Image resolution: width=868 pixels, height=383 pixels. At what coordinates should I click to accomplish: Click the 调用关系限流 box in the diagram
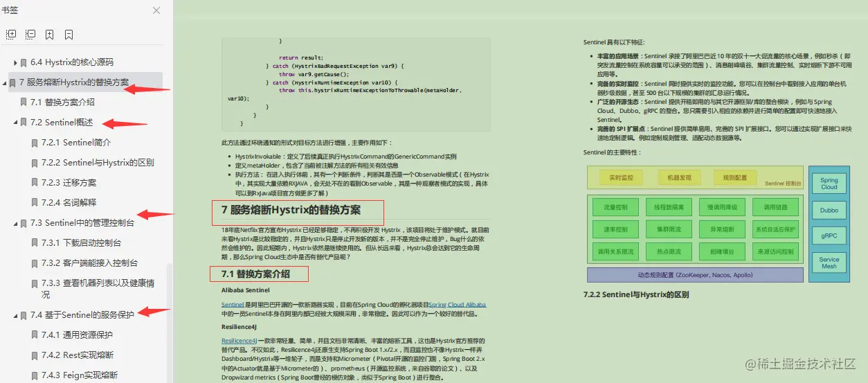click(x=615, y=251)
